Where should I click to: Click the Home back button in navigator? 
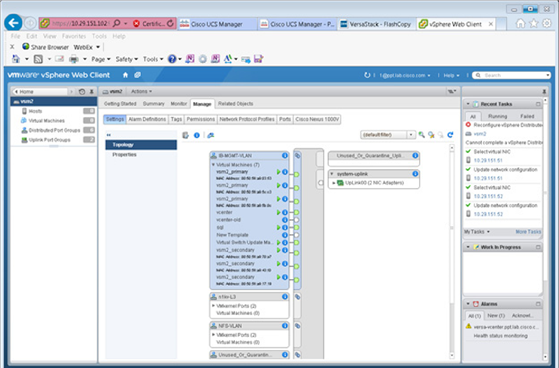point(40,92)
